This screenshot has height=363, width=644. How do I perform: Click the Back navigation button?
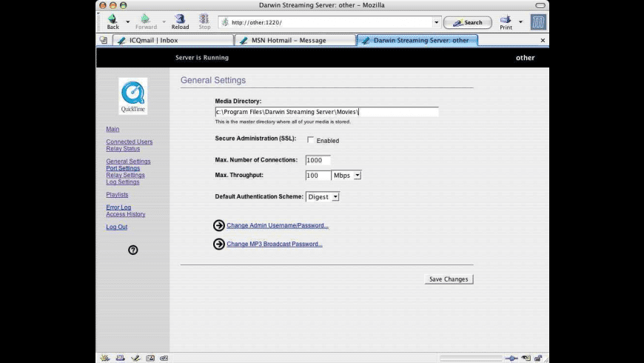coord(113,21)
